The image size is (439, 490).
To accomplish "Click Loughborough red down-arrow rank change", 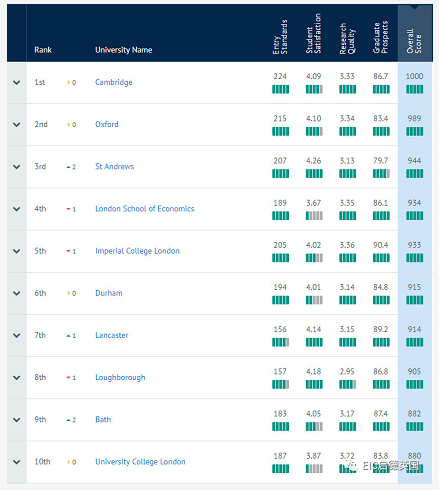I will (71, 378).
